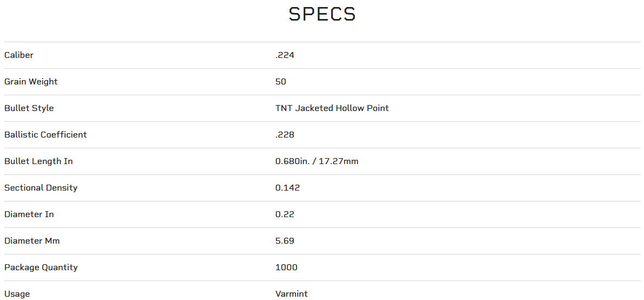Click the 0.142 sectional density value

click(x=287, y=188)
